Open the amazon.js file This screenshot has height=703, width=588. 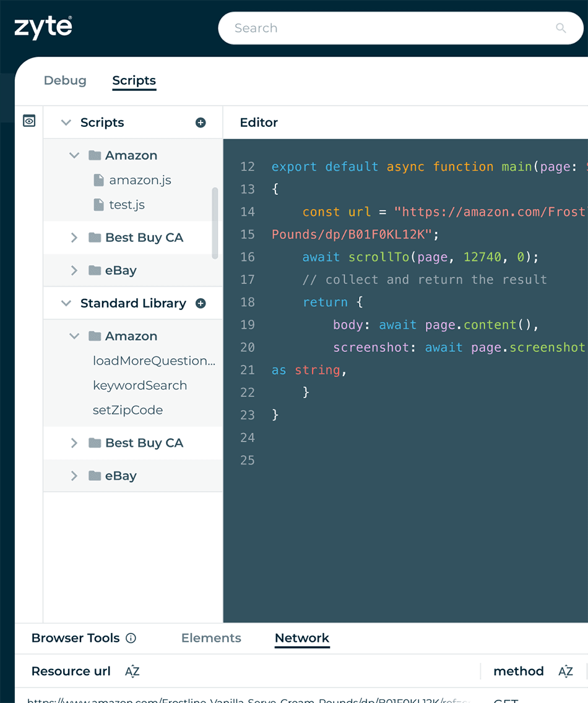pos(140,180)
